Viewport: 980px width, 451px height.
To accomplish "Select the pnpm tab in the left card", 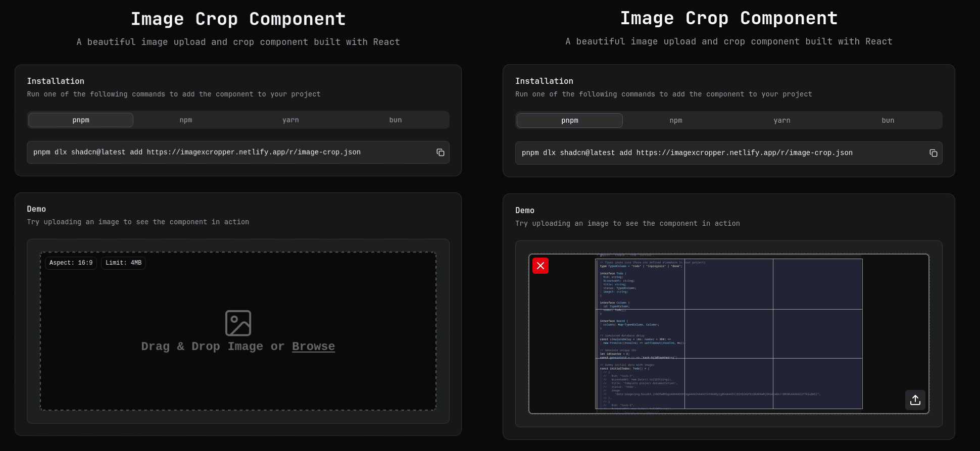I will 81,120.
